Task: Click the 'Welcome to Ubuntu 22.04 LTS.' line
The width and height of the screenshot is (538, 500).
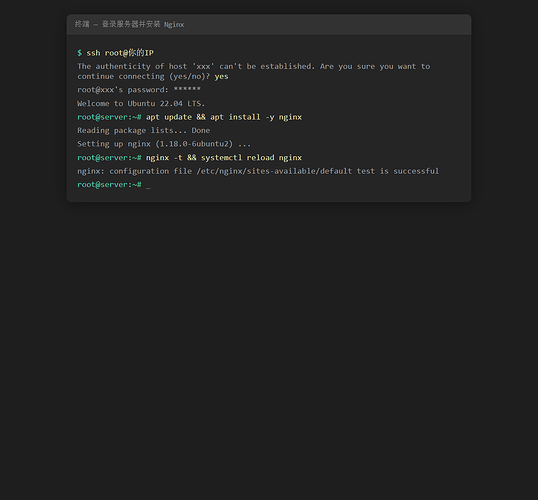Action: click(141, 103)
